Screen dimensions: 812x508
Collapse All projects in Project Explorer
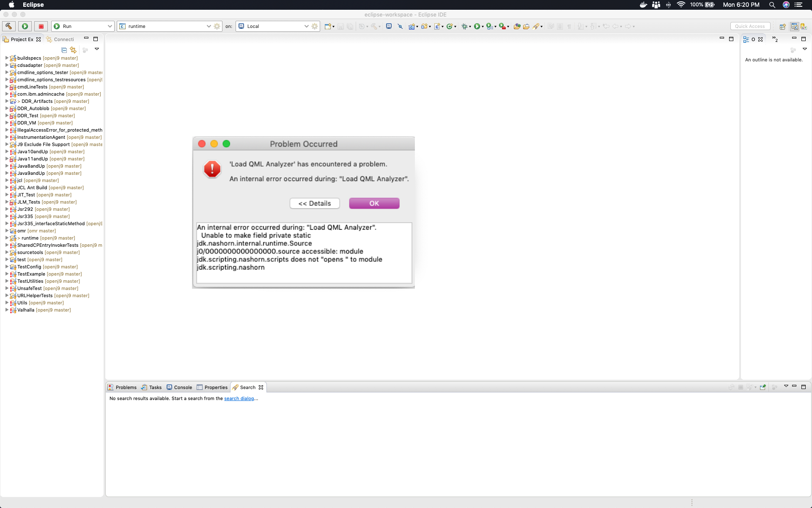point(64,50)
